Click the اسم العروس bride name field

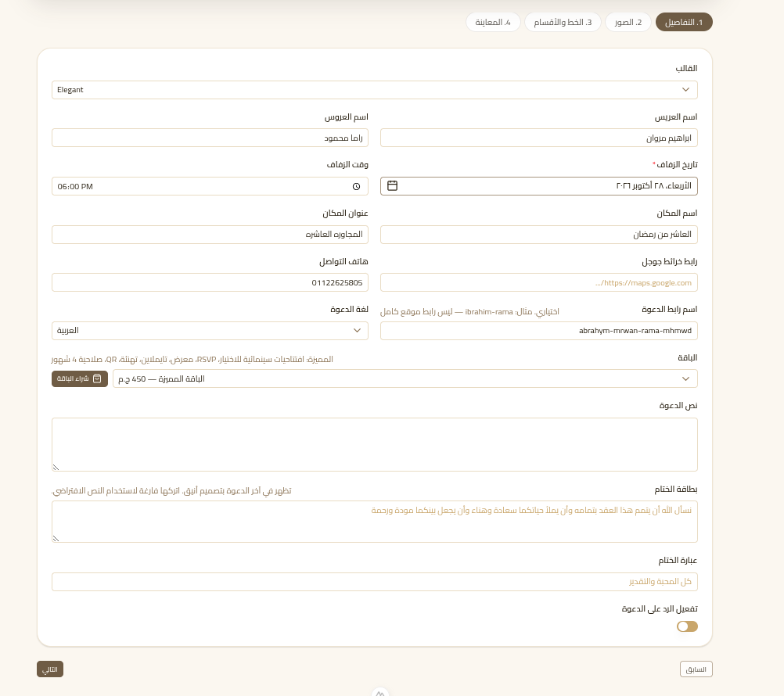(210, 138)
